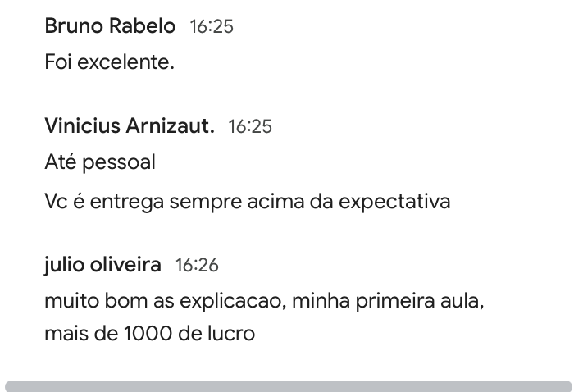Click the line starting "muito bom as explicacao"

[265, 301]
